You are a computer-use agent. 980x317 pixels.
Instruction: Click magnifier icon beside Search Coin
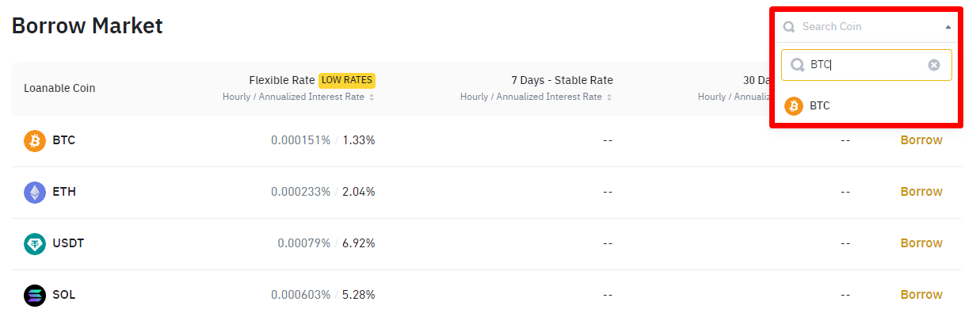coord(789,27)
